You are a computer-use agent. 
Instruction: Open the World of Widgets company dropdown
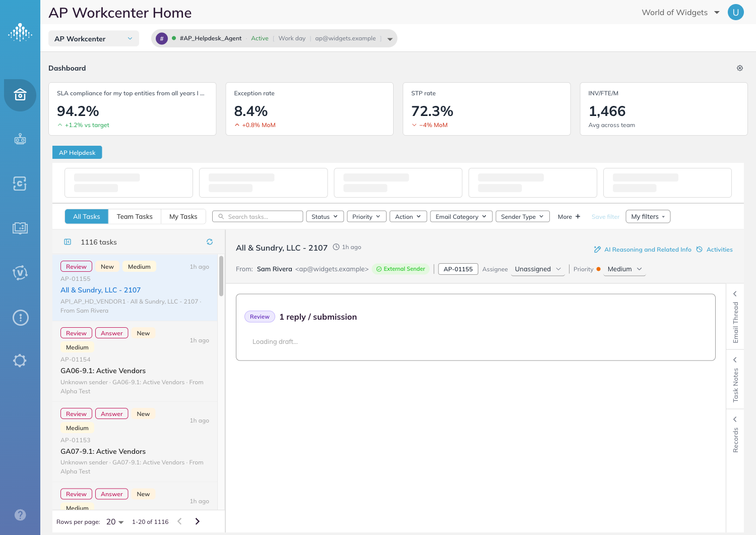coord(680,13)
